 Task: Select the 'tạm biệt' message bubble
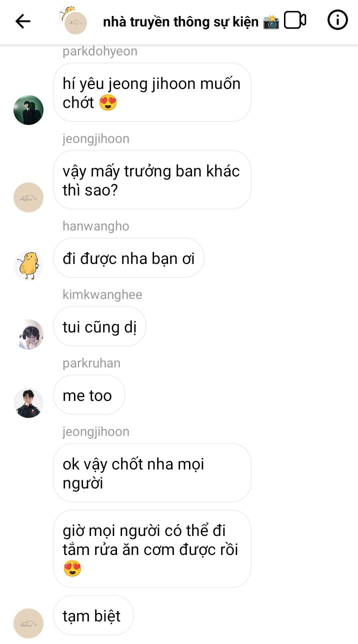click(x=93, y=615)
